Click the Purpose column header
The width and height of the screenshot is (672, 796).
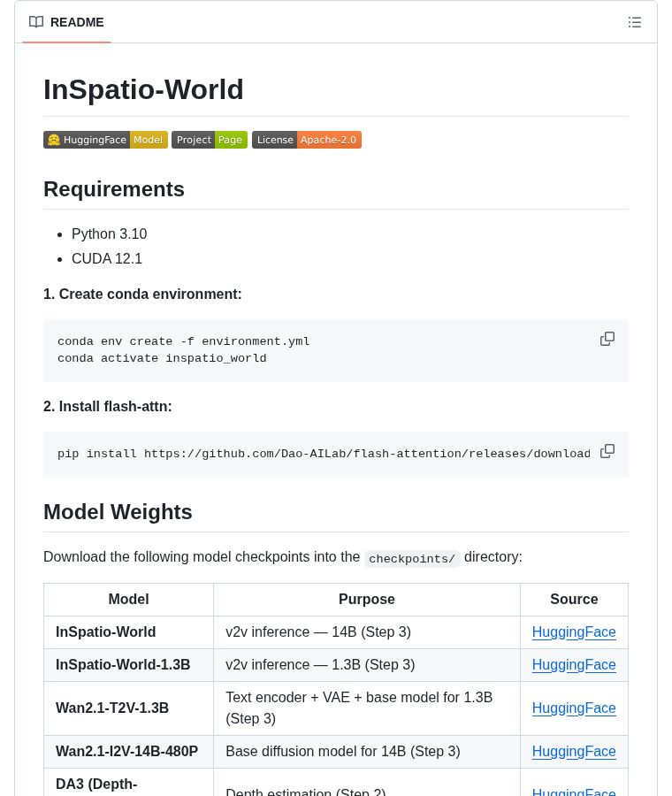(367, 600)
